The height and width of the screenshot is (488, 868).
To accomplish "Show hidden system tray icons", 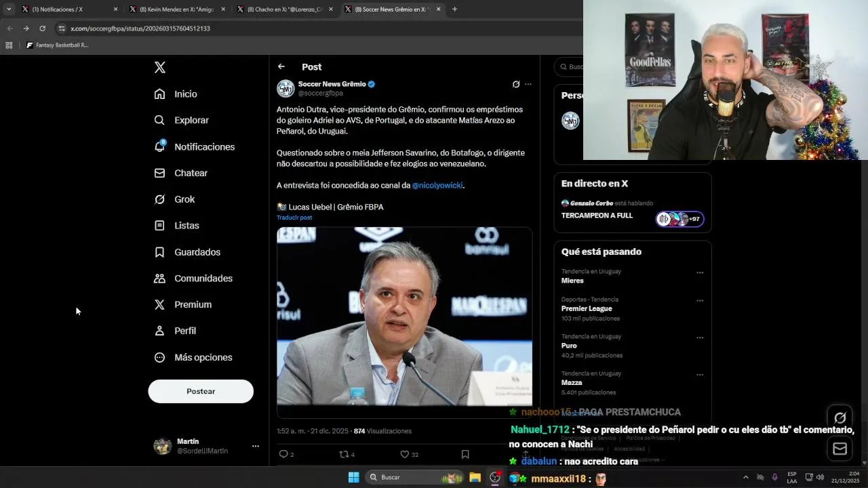I will click(x=746, y=477).
